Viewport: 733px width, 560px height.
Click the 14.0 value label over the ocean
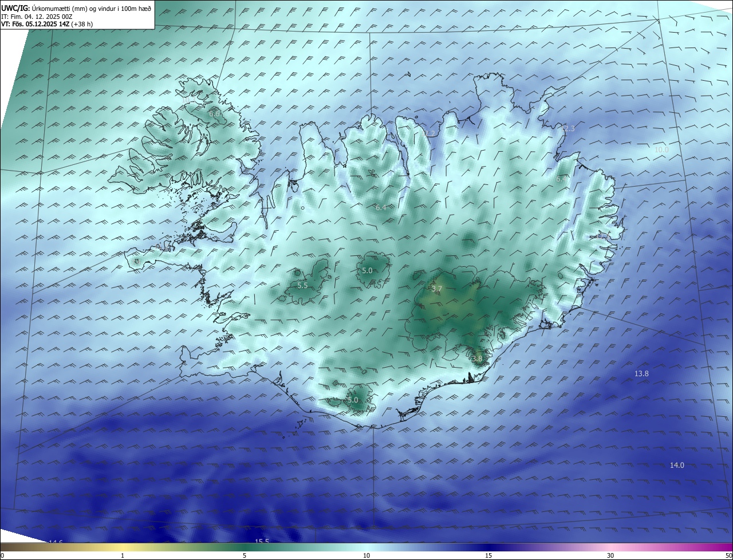[677, 465]
